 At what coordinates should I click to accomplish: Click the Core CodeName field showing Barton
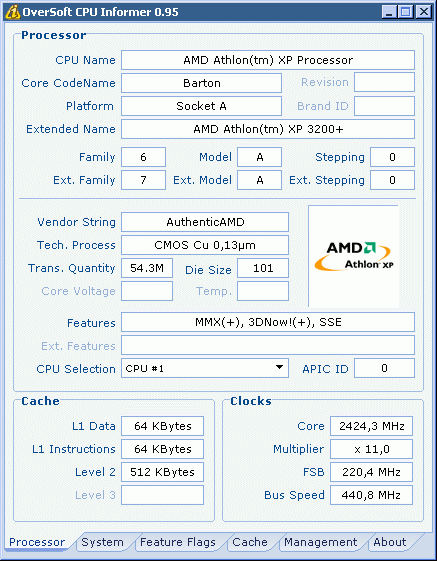coord(201,83)
